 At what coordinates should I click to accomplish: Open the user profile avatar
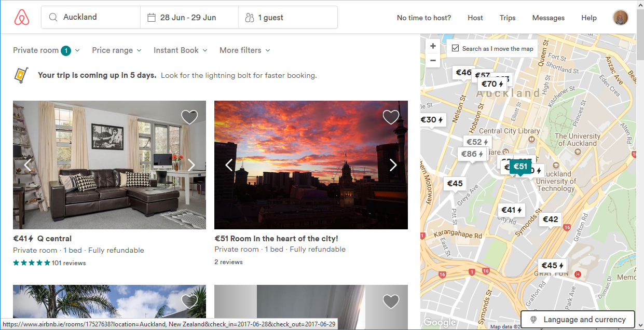pos(620,18)
